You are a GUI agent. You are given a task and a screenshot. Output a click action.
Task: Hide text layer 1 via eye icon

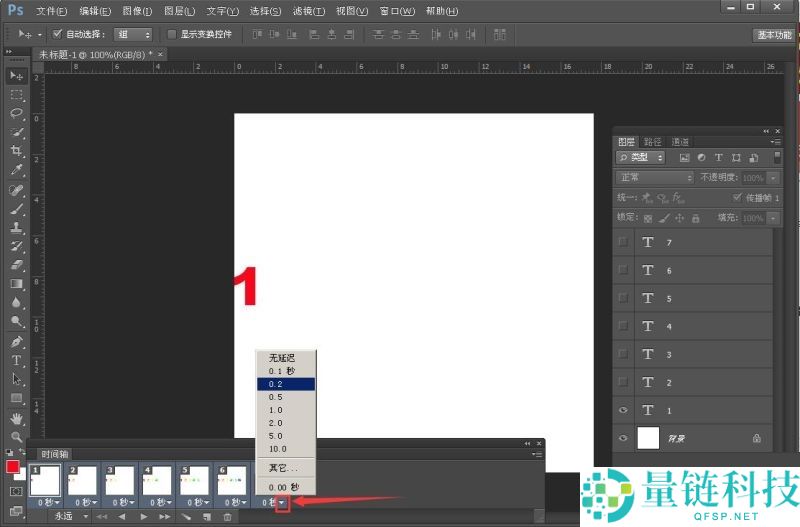[624, 410]
